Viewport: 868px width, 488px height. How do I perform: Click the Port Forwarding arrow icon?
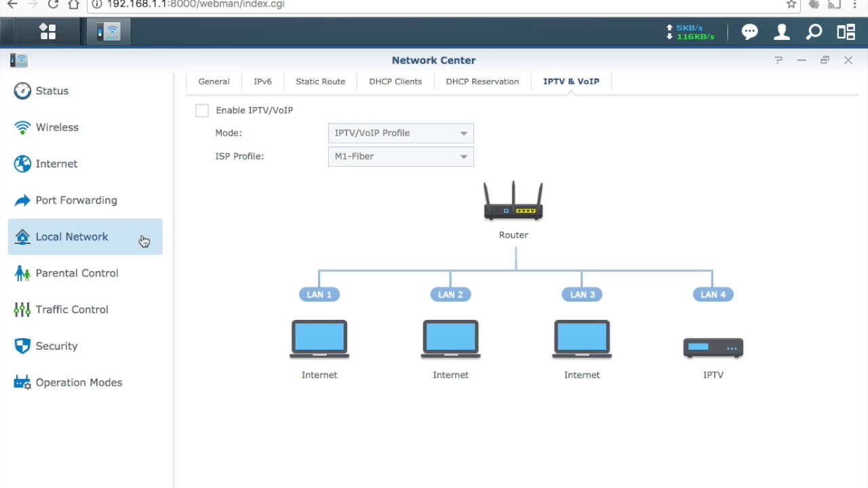(22, 201)
